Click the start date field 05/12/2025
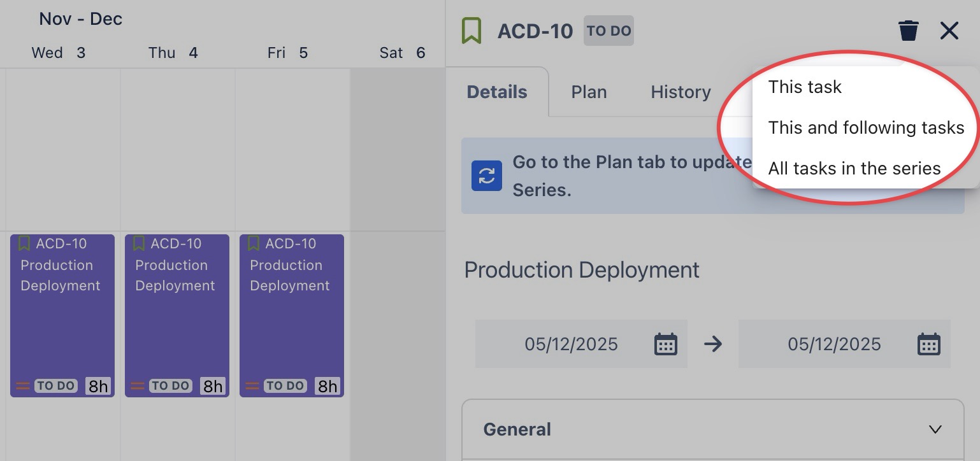 [571, 344]
